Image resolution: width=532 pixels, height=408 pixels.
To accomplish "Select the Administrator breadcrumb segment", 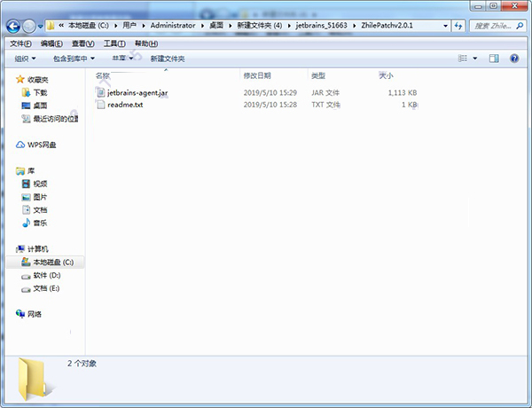I will tap(173, 26).
